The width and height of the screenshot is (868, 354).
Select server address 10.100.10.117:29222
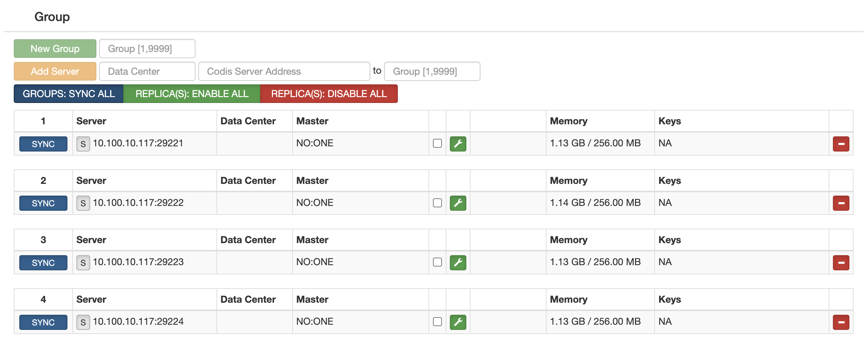tap(138, 203)
